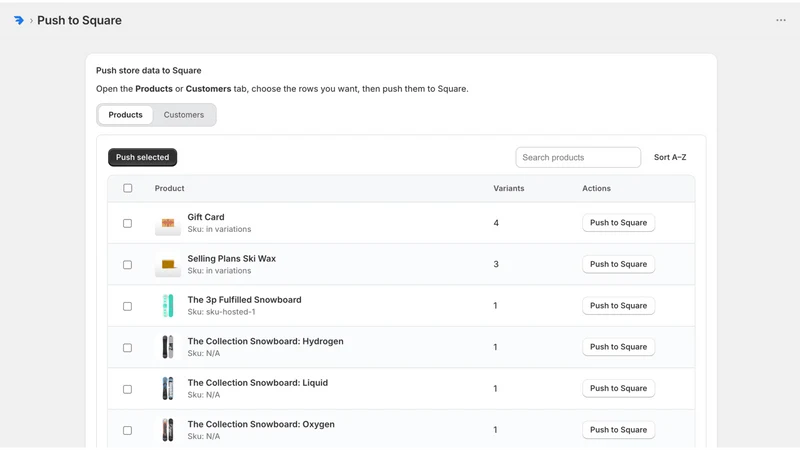Click the Sort A–Z control
The width and height of the screenshot is (800, 450).
670,157
